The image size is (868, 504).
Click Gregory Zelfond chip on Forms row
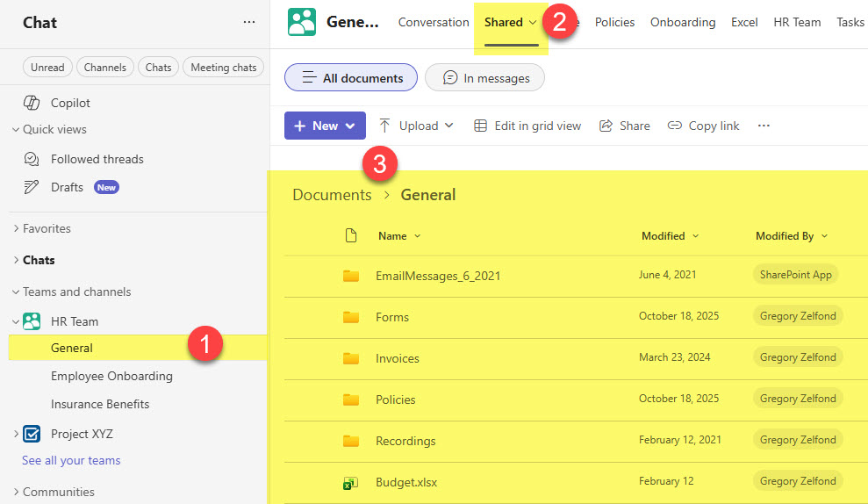[798, 316]
